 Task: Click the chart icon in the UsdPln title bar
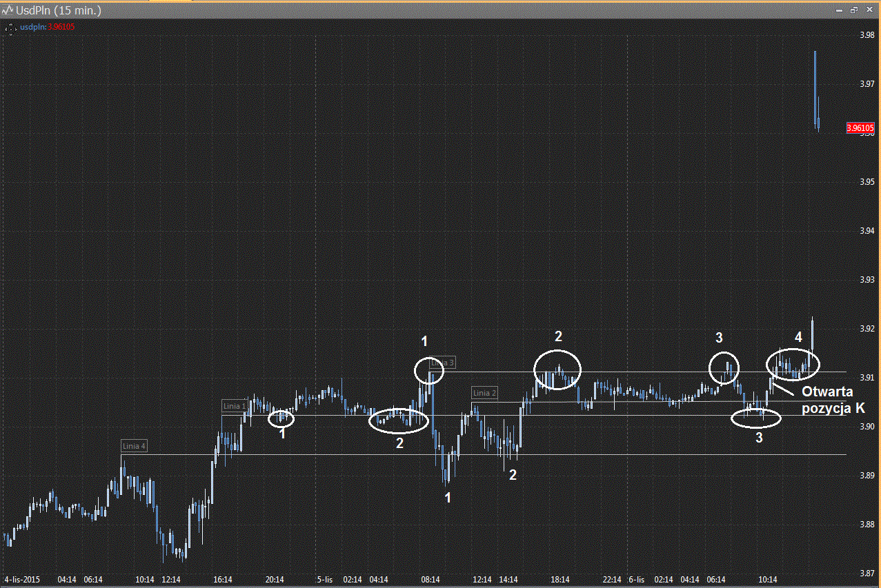pos(9,11)
